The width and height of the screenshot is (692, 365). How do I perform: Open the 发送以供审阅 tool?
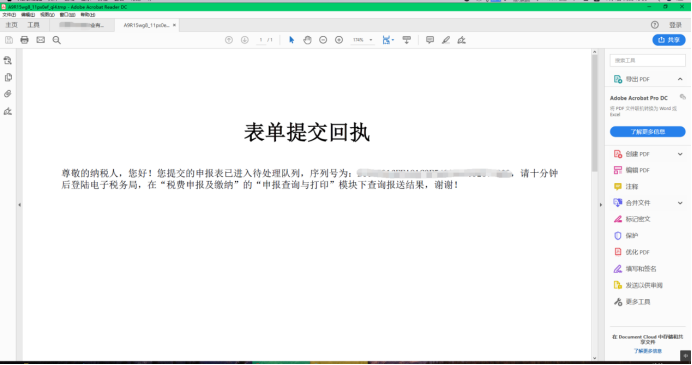click(x=638, y=285)
